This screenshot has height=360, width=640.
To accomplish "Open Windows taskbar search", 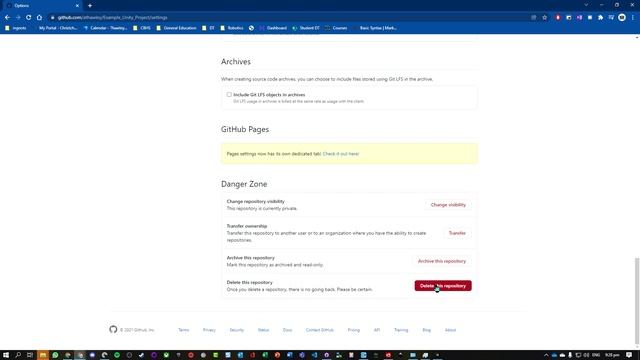I will pos(18,355).
